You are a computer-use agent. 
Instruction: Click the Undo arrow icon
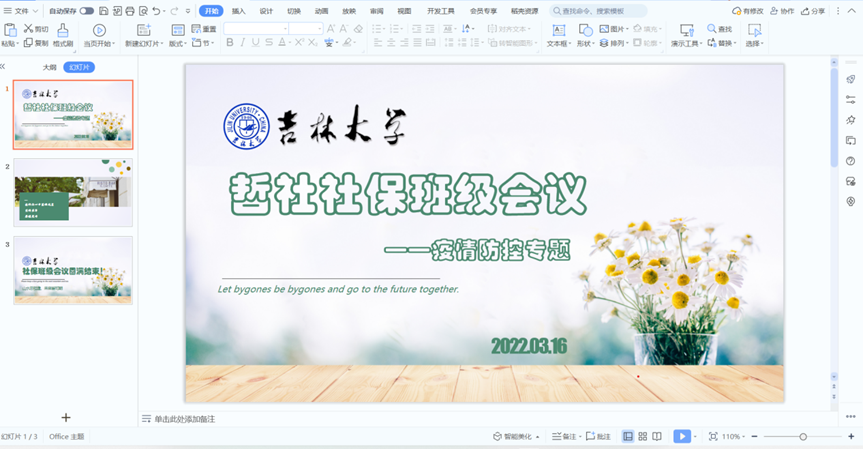click(156, 11)
